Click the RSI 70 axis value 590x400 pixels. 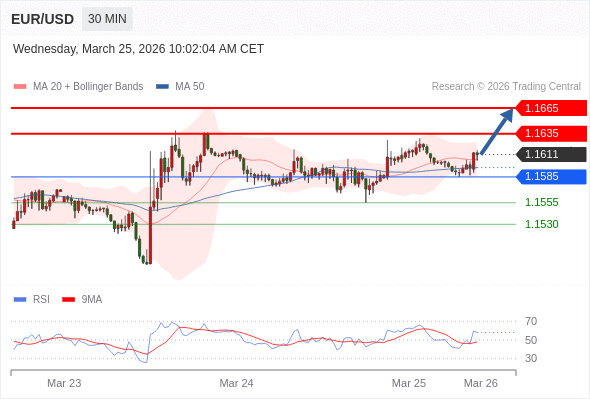click(x=531, y=321)
